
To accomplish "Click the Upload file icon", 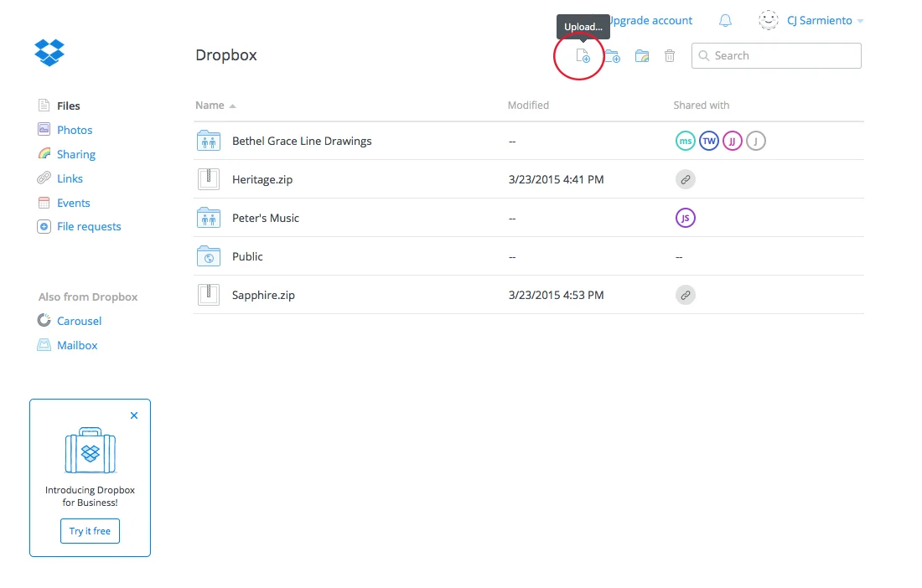I will pyautogui.click(x=583, y=56).
